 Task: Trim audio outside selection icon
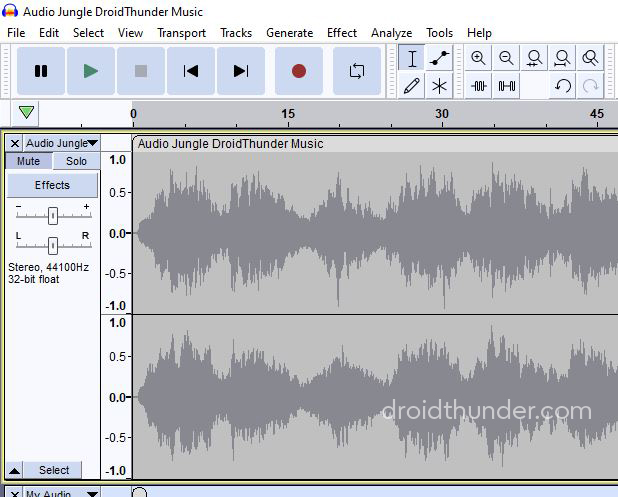coord(478,86)
